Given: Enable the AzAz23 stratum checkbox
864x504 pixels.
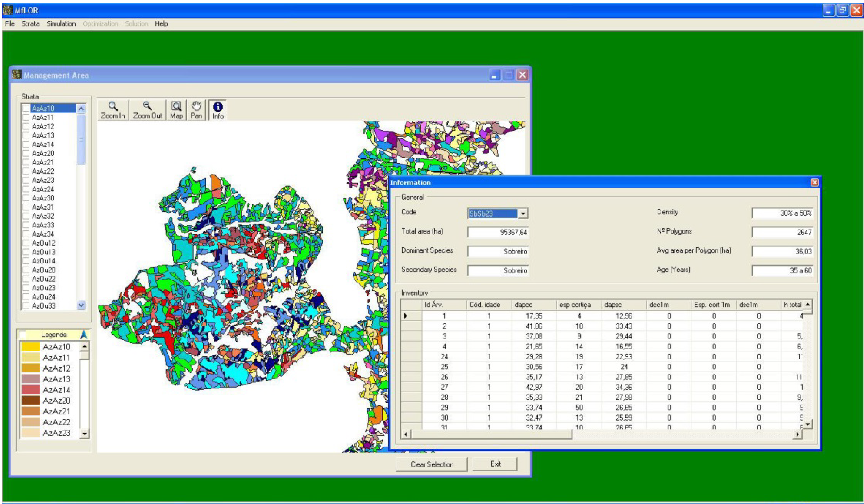Looking at the screenshot, I should point(26,180).
